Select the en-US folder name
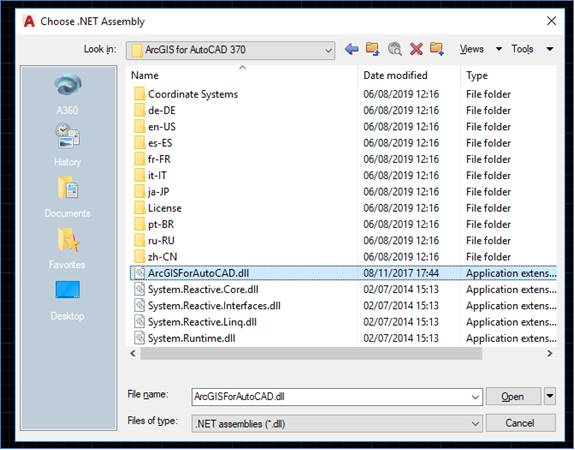The image size is (575, 450). tap(162, 127)
